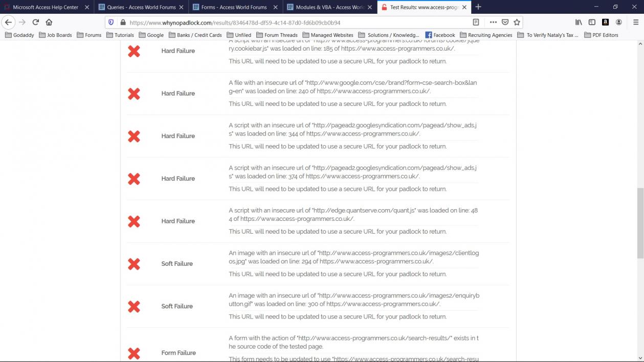The width and height of the screenshot is (644, 362).
Task: Click Soft Failure label for clientlogos.jpg row
Action: point(177,264)
